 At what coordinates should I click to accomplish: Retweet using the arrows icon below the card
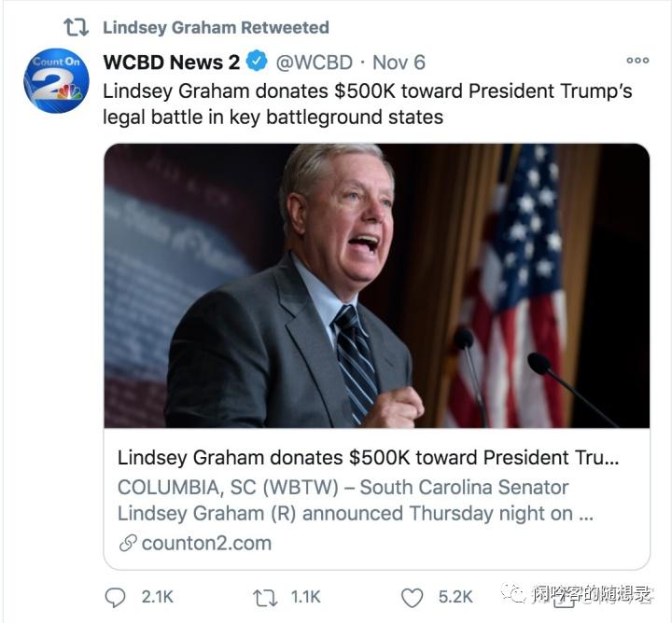coord(265,598)
